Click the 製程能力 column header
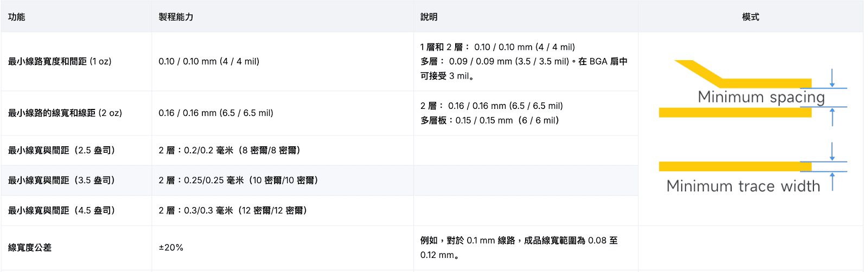 pos(176,17)
